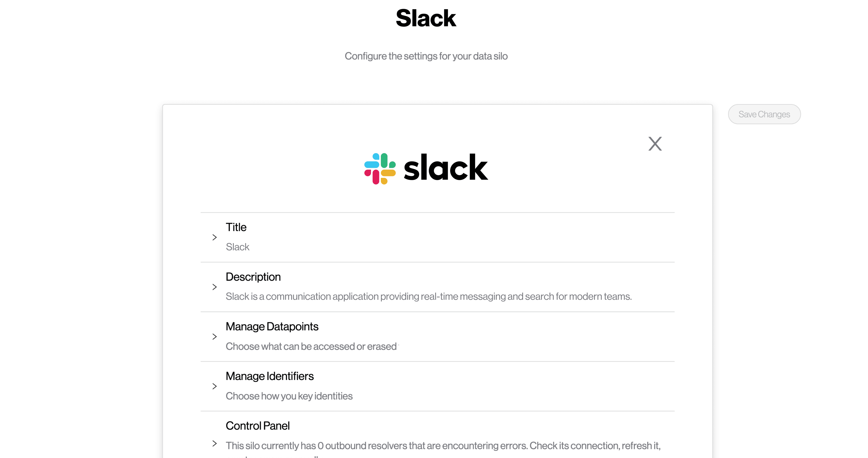Open the Manage Datapoints settings

point(272,326)
